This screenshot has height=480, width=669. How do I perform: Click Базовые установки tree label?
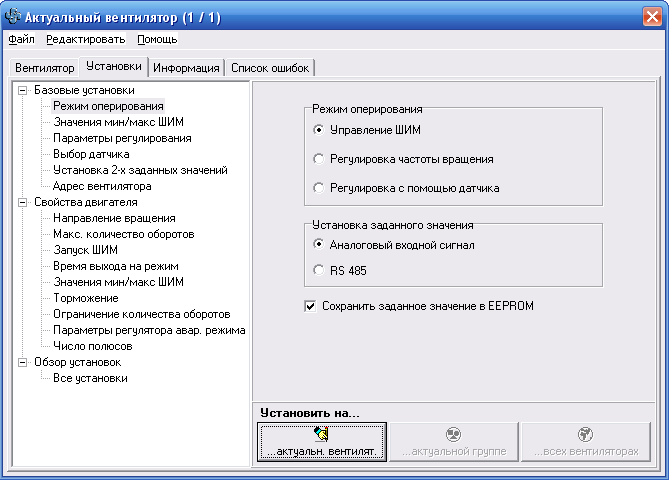(84, 90)
